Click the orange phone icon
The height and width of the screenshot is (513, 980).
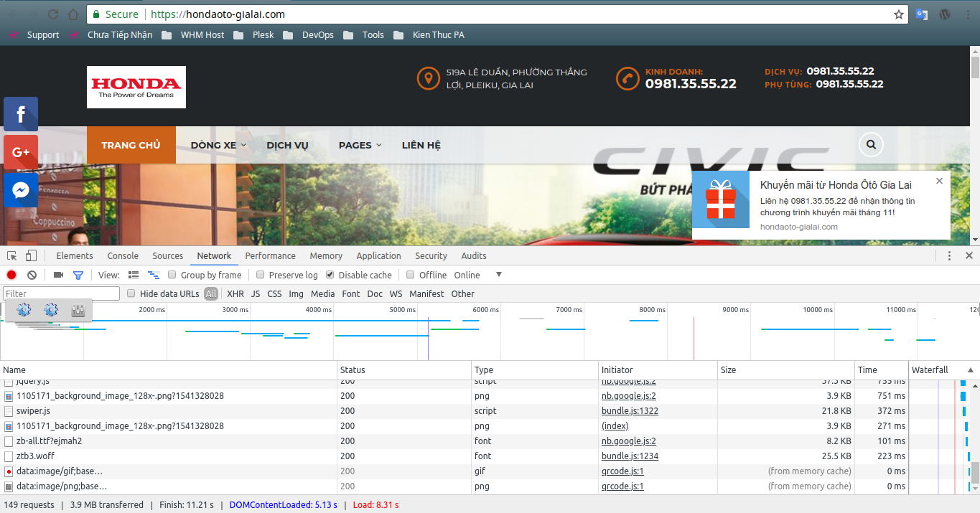point(627,78)
